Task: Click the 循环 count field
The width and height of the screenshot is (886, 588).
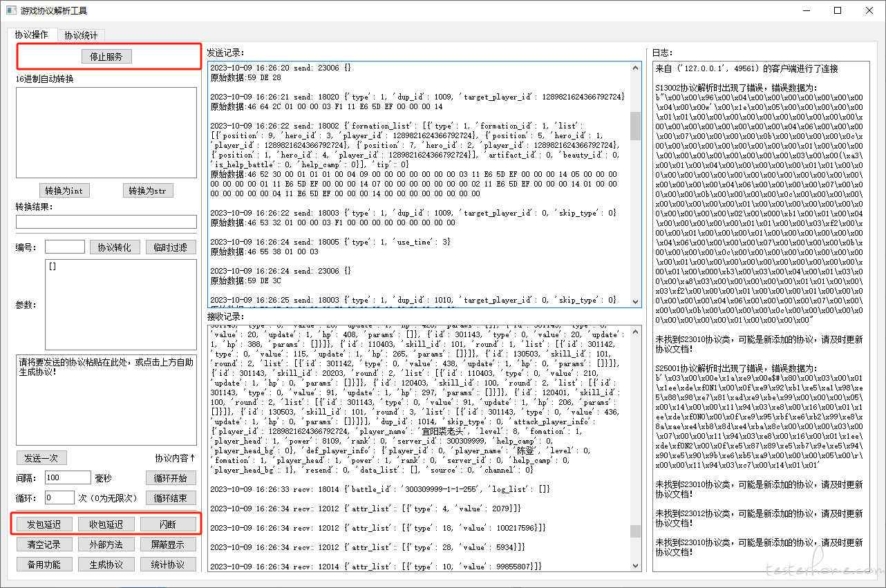Action: pyautogui.click(x=59, y=497)
